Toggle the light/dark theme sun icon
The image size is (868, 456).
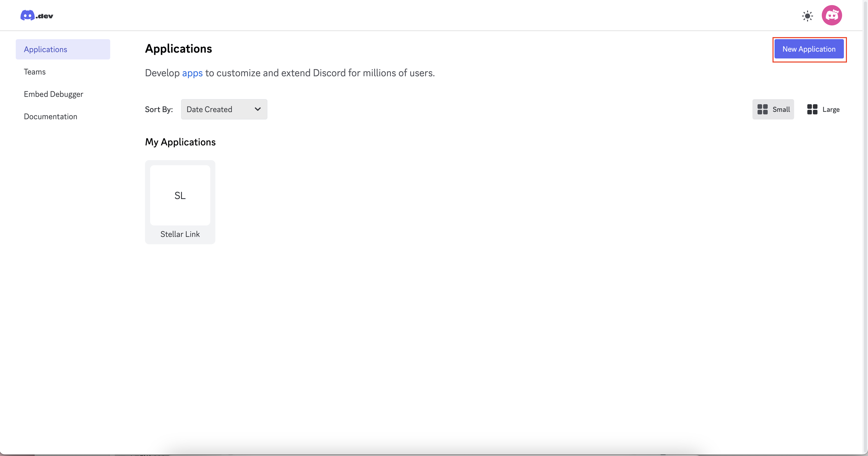807,16
